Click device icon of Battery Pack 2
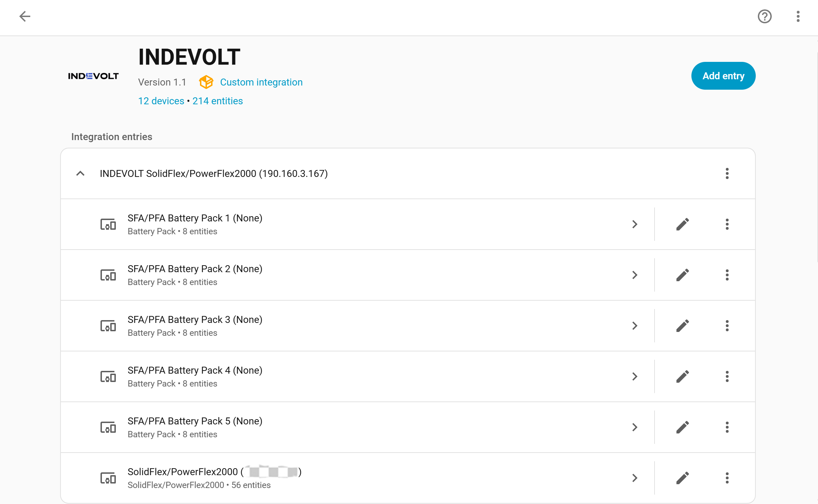This screenshot has height=504, width=818. tap(108, 275)
